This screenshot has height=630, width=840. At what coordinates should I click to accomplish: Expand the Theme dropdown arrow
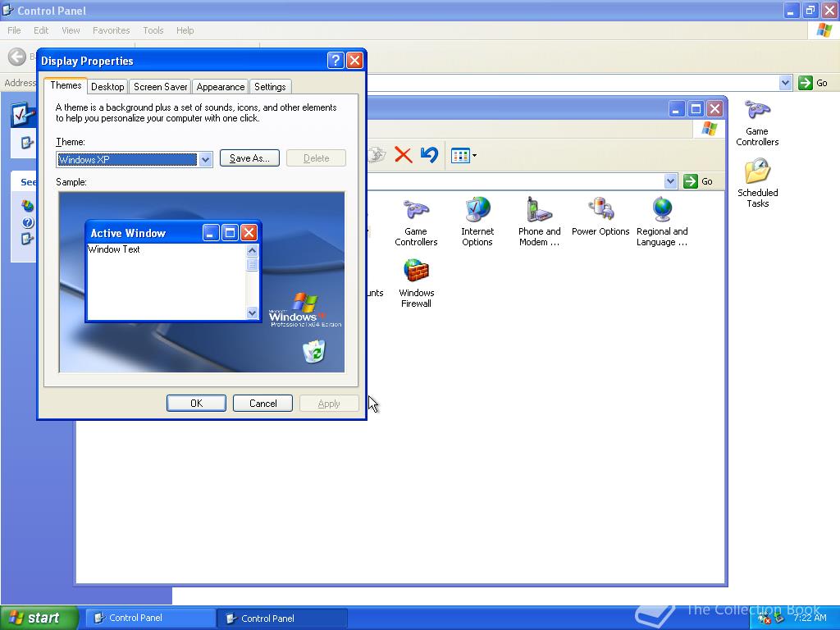tap(205, 160)
